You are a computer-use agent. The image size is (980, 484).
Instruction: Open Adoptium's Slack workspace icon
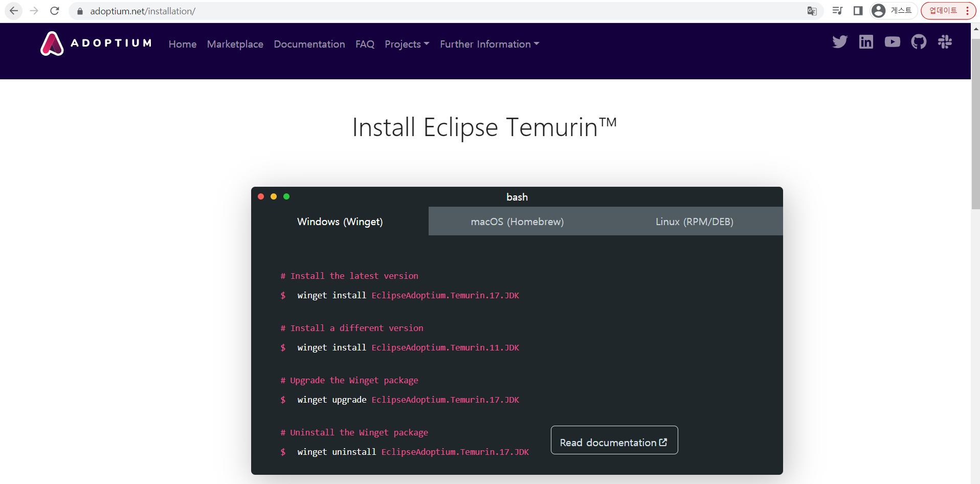[945, 42]
